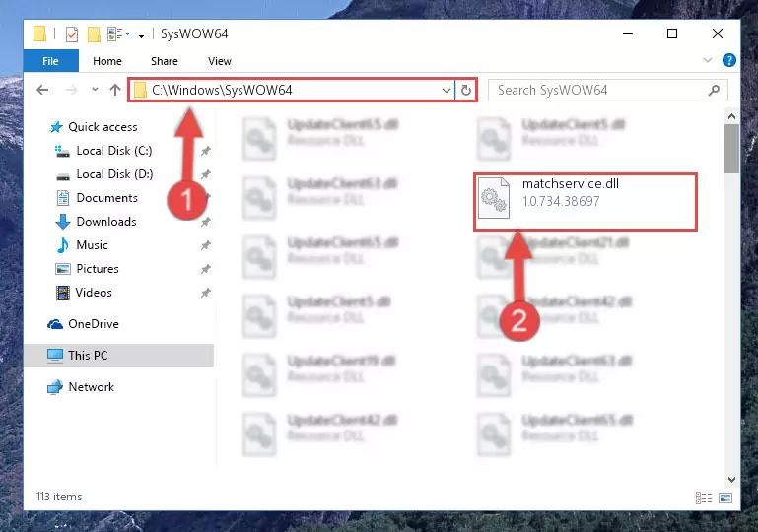
Task: Click the pin icon beside Local Disk (C:)
Action: pyautogui.click(x=205, y=151)
